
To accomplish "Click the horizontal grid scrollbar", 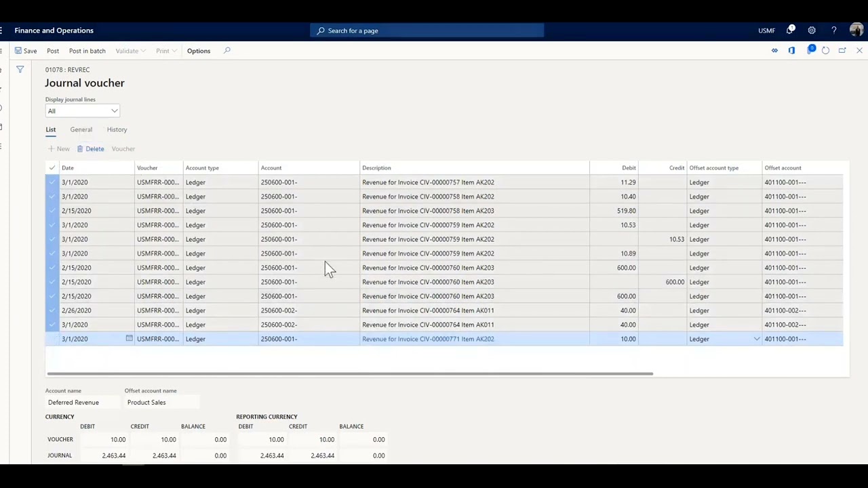I will [350, 373].
